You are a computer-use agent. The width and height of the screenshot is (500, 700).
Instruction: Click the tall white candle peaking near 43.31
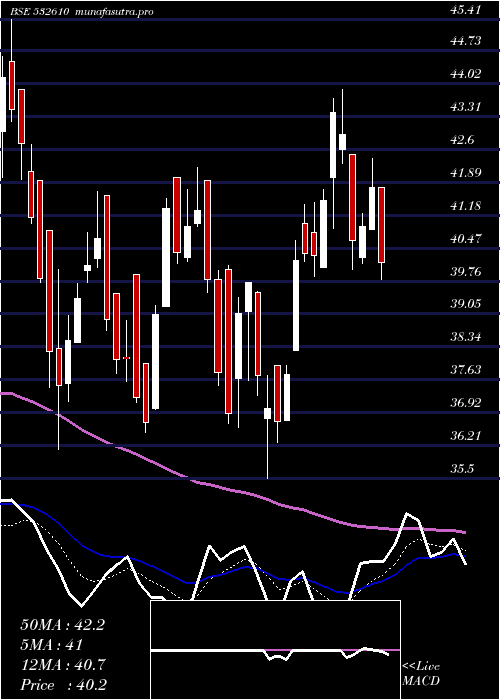pos(333,145)
